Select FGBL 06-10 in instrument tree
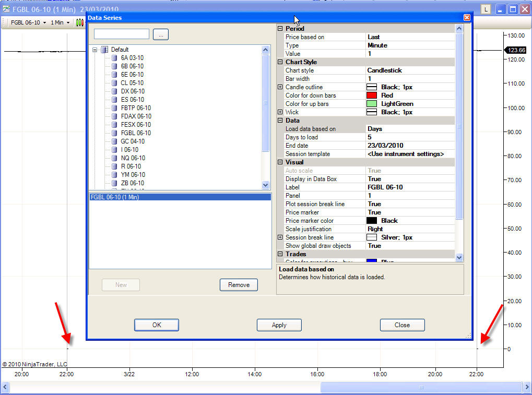This screenshot has width=532, height=395. [136, 133]
